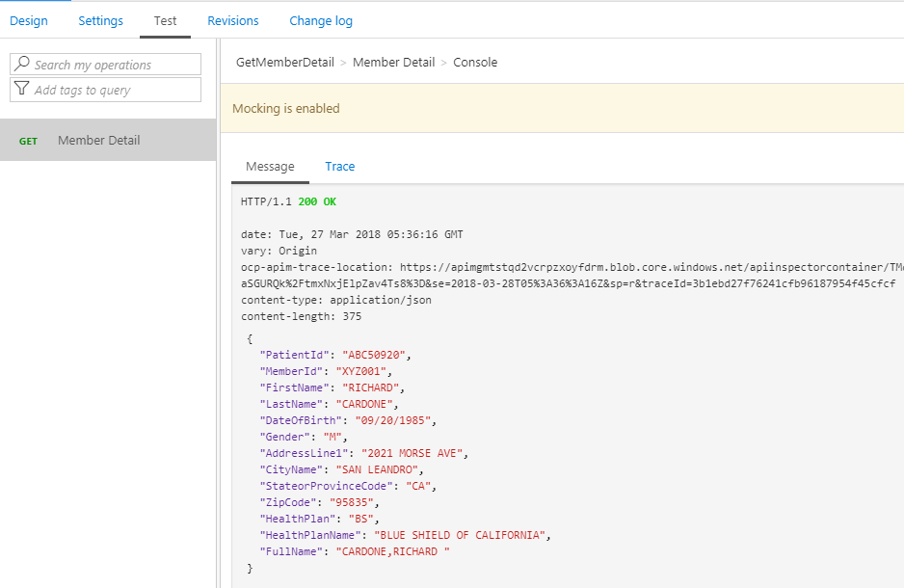Focus the Add tags to query field
Image resolution: width=904 pixels, height=588 pixels.
click(x=105, y=90)
